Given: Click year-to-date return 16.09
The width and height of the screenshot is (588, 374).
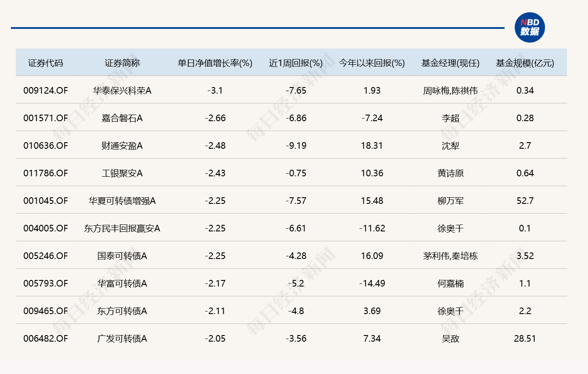Looking at the screenshot, I should 372,256.
